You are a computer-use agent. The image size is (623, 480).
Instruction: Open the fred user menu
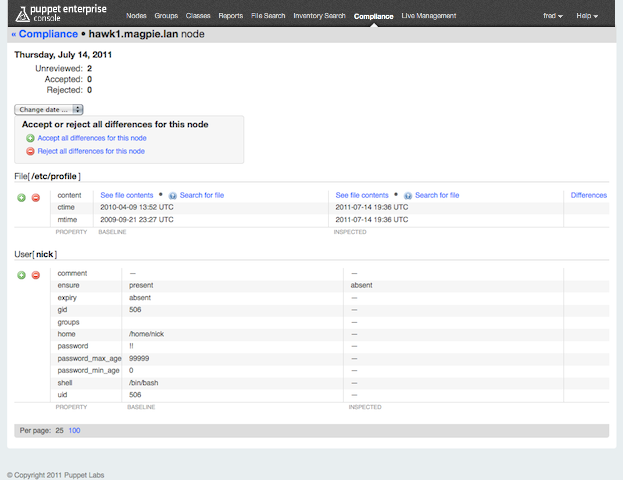pyautogui.click(x=553, y=16)
